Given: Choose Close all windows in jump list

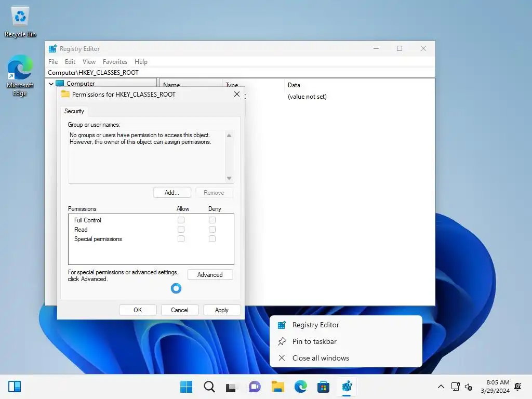Looking at the screenshot, I should pyautogui.click(x=345, y=358).
